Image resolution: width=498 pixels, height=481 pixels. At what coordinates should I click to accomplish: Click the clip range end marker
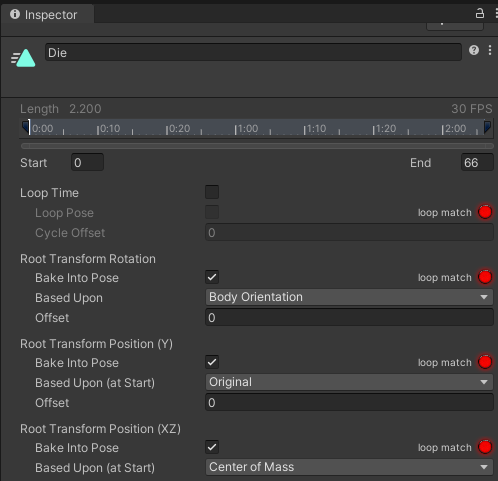tap(487, 127)
